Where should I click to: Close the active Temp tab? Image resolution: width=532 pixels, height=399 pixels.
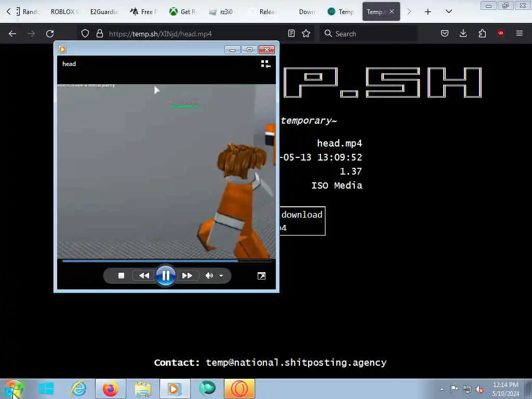click(x=392, y=11)
